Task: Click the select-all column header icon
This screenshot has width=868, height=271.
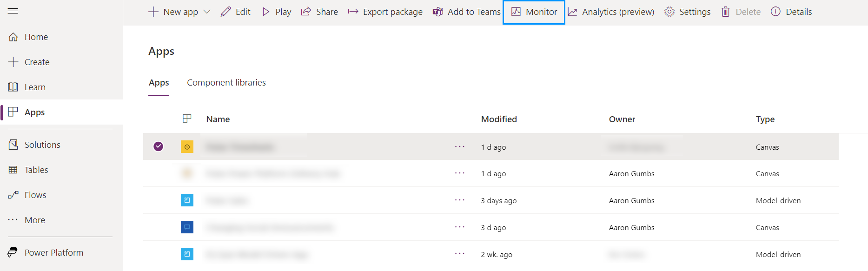Action: pyautogui.click(x=187, y=119)
